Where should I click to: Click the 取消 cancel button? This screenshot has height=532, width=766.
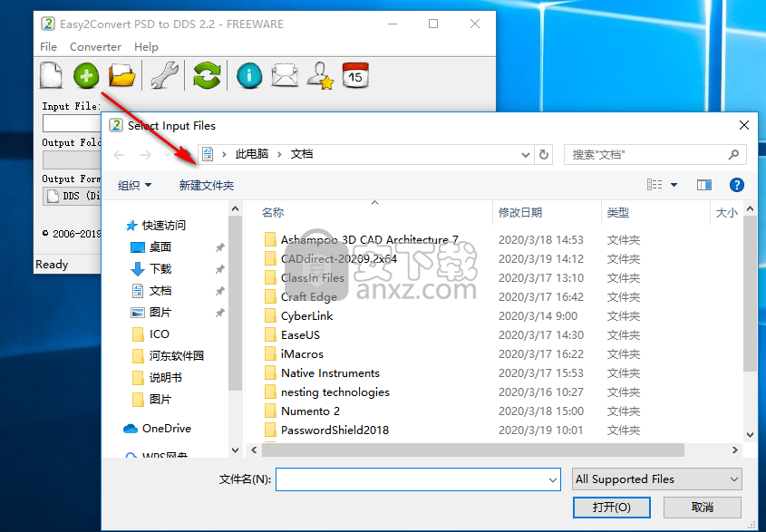702,508
